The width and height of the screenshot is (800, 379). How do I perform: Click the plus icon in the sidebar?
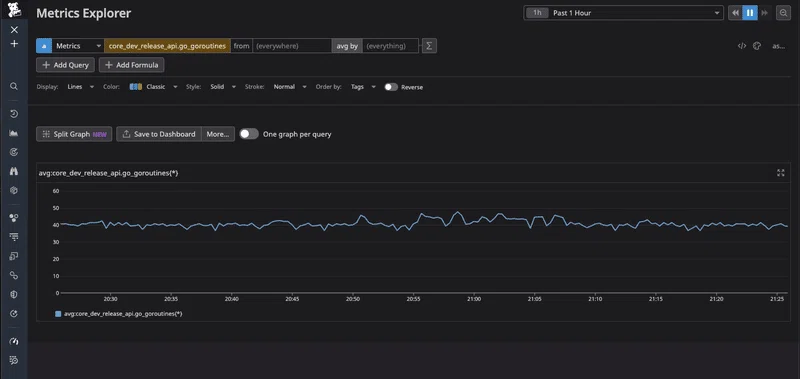(14, 44)
